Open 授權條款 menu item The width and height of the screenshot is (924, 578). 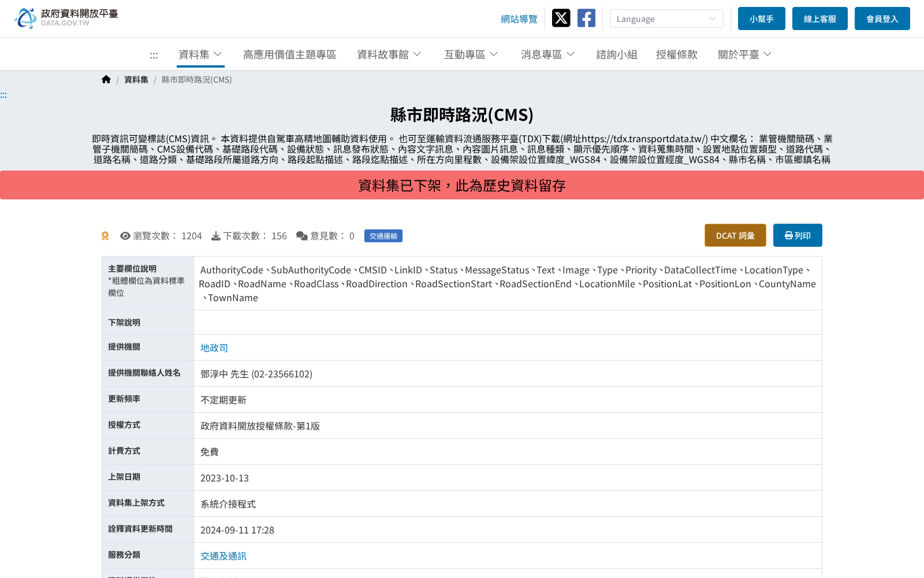tap(677, 54)
